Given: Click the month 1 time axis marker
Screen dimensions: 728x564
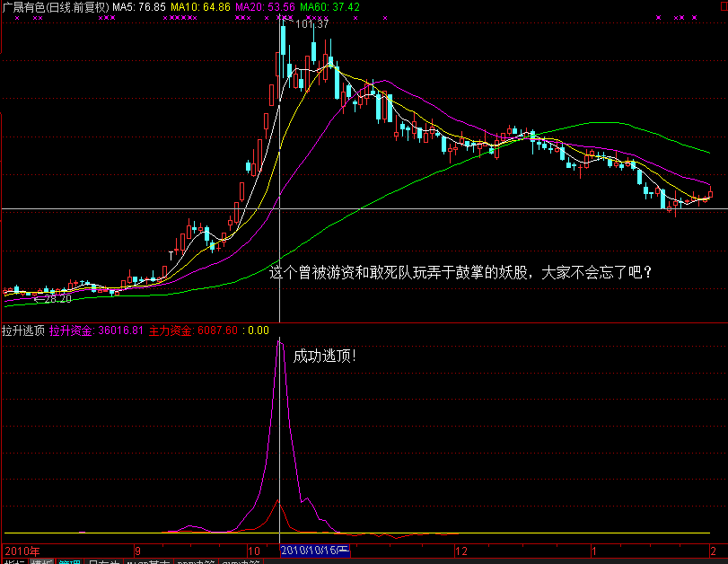Looking at the screenshot, I should (594, 551).
